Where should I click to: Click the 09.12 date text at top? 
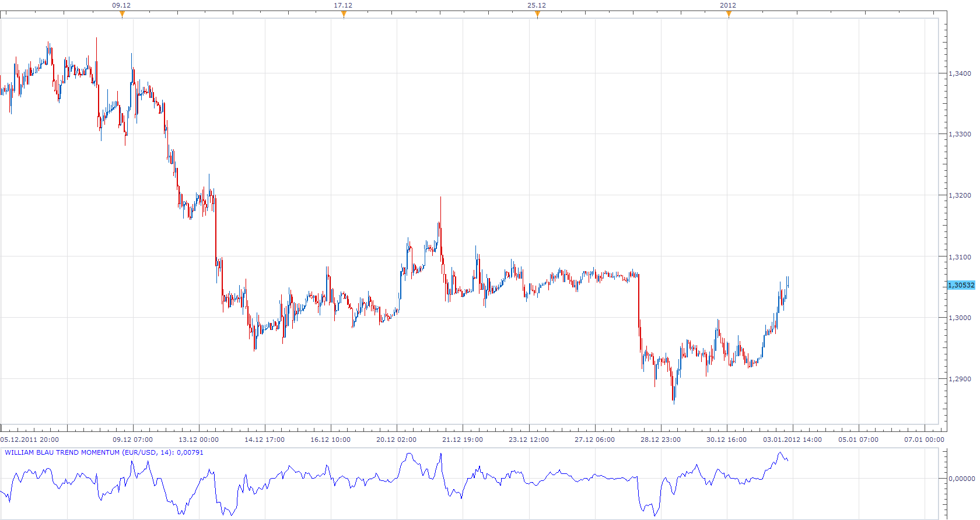121,5
